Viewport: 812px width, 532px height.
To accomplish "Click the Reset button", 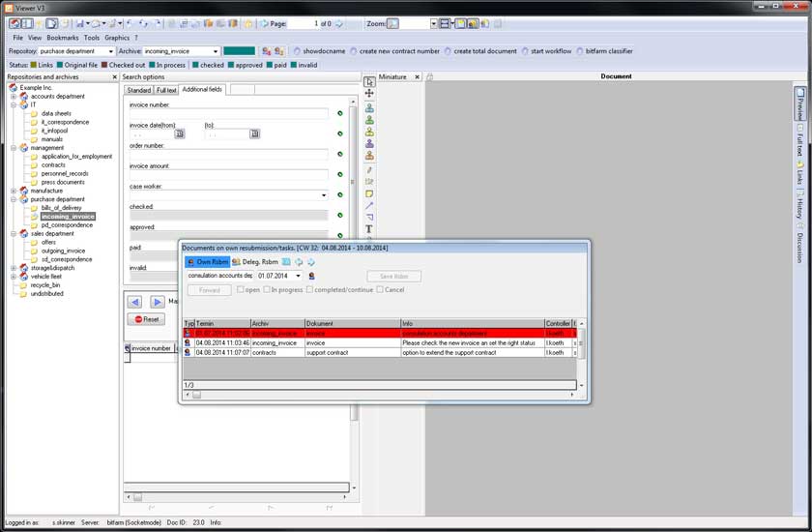I will tap(147, 319).
